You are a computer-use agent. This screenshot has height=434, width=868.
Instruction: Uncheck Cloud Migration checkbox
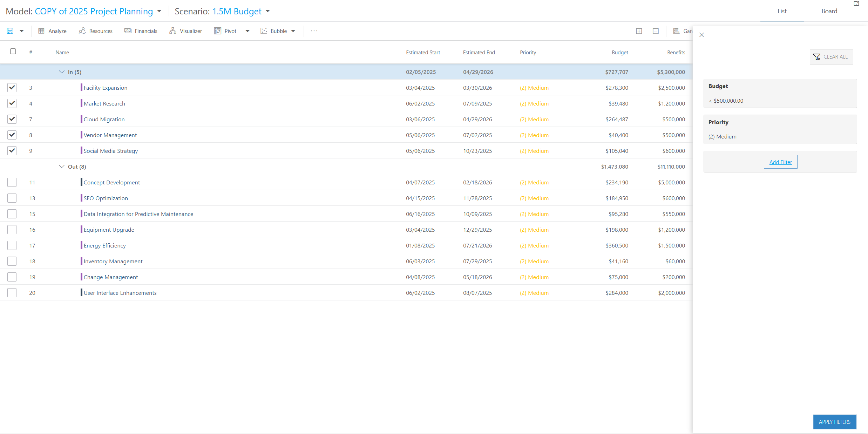[x=12, y=119]
